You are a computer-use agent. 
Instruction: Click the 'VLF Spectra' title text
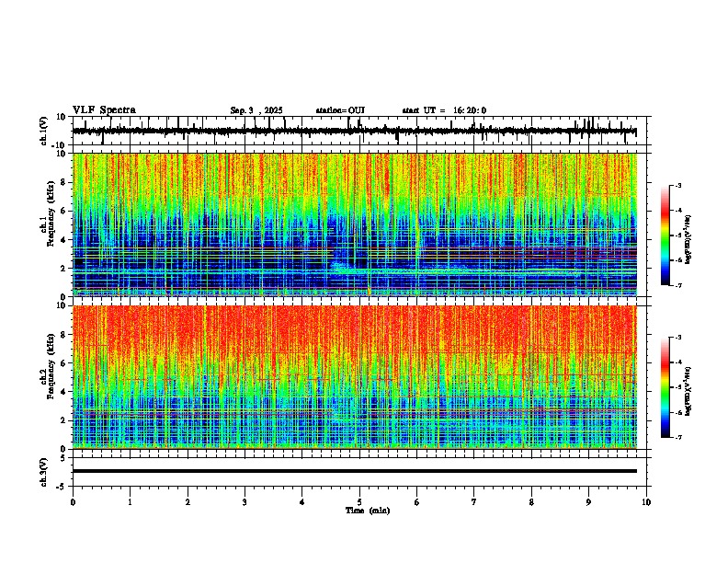(104, 110)
